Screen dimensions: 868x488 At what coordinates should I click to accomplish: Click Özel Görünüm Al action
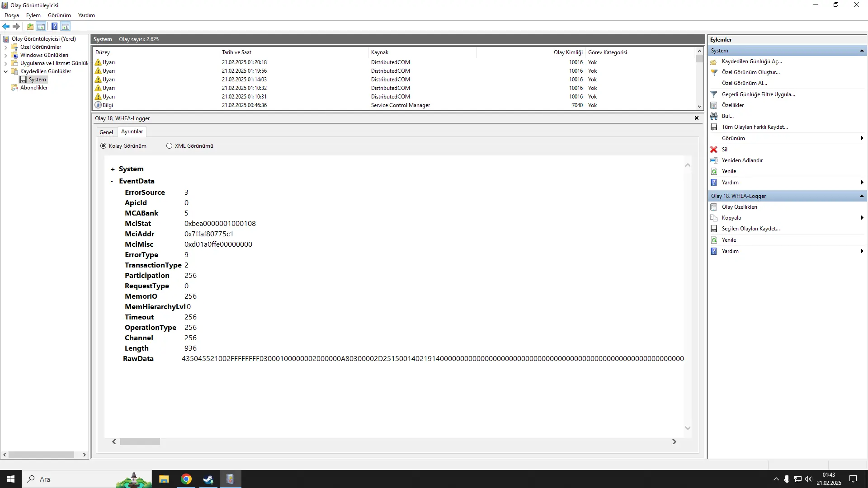745,83
